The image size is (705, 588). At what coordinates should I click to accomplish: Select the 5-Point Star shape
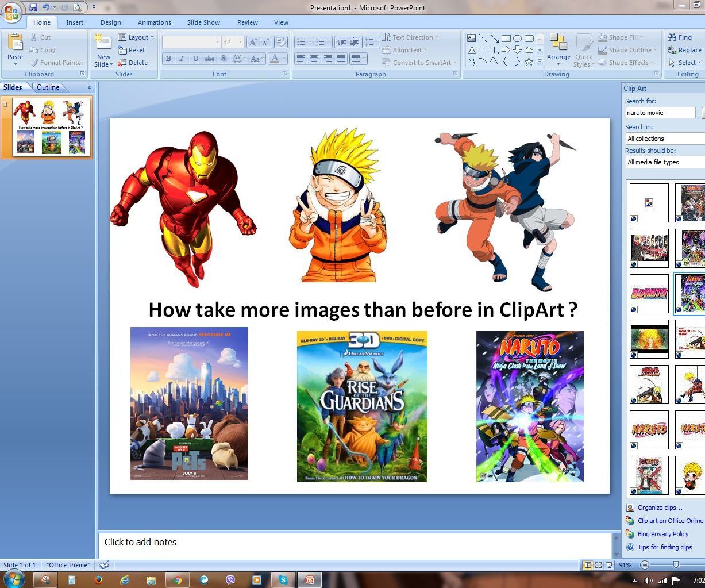coord(529,62)
